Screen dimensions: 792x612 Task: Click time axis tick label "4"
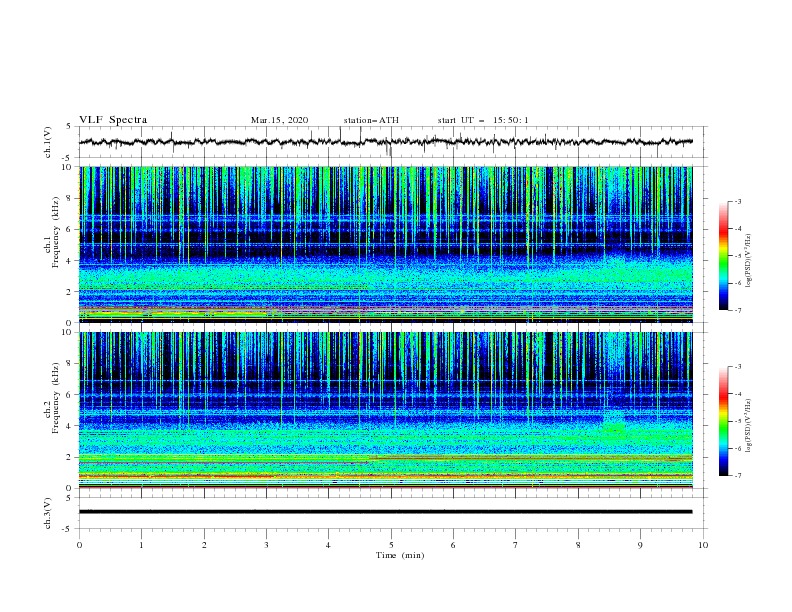point(328,545)
